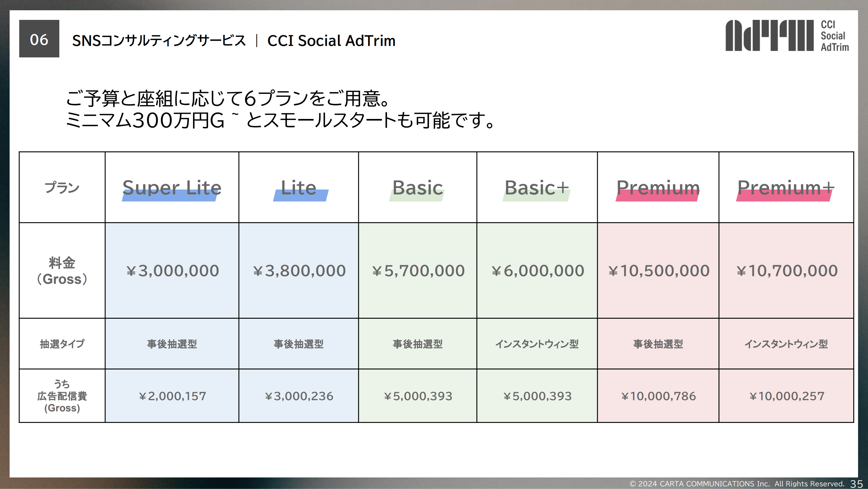Click the ad cost '¥3,000,236'
Screen dimensions: 868x489
coord(299,396)
